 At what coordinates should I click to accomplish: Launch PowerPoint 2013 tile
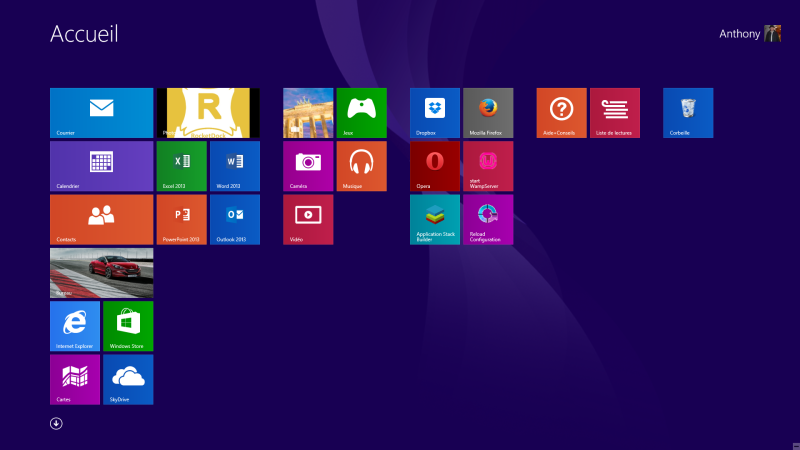(182, 219)
